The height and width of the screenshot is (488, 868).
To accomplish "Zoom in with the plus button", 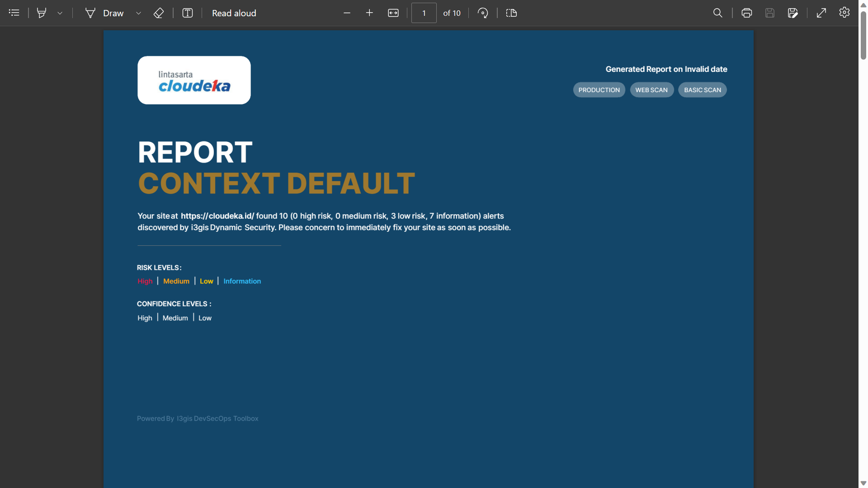I will pyautogui.click(x=369, y=13).
